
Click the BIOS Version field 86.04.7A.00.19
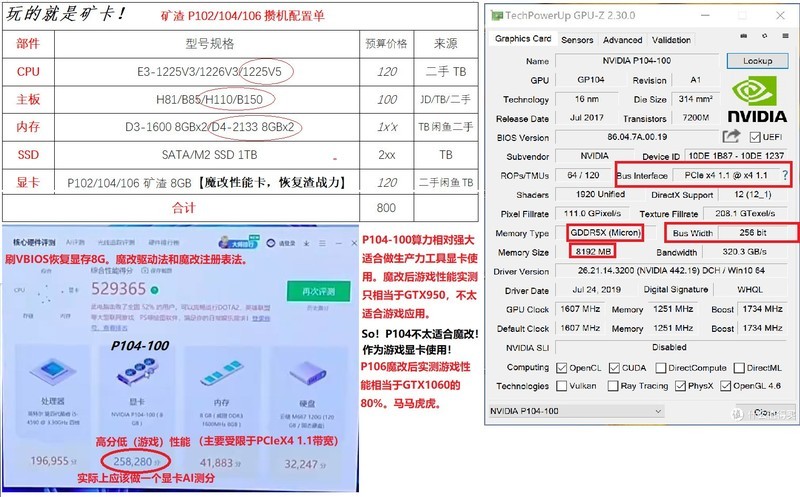(x=637, y=137)
